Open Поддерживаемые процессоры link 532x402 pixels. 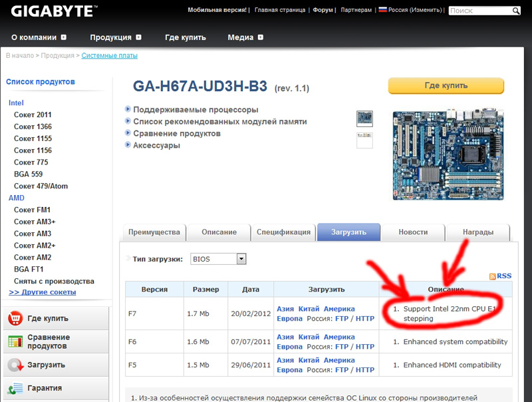[x=196, y=109]
